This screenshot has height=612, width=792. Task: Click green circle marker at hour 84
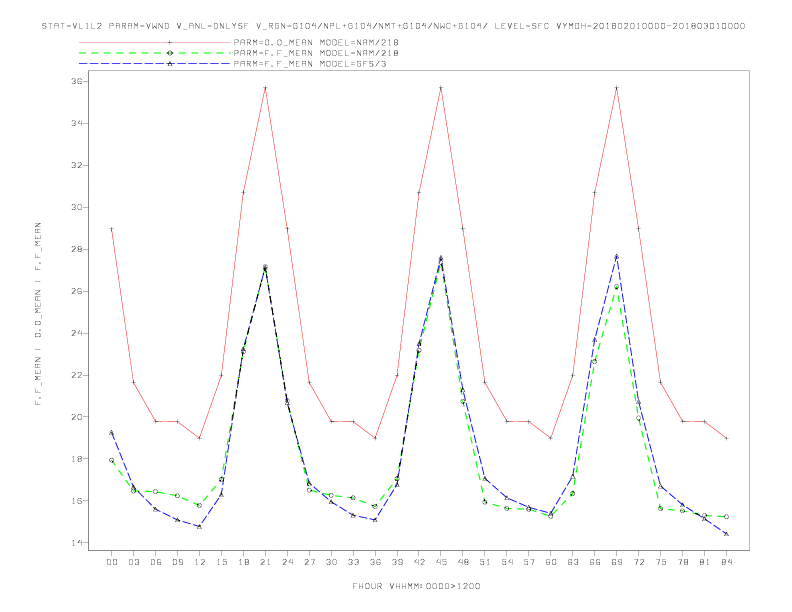pos(726,517)
